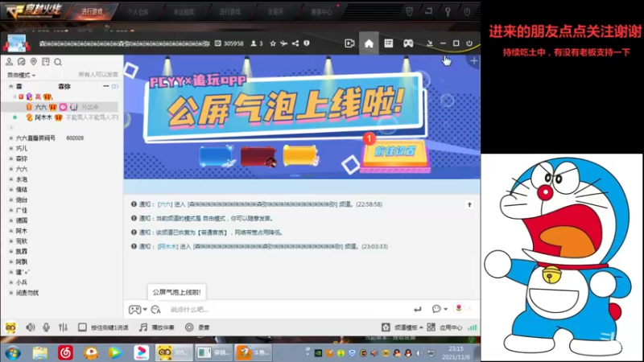Click the plus button at banner corner

474,61
